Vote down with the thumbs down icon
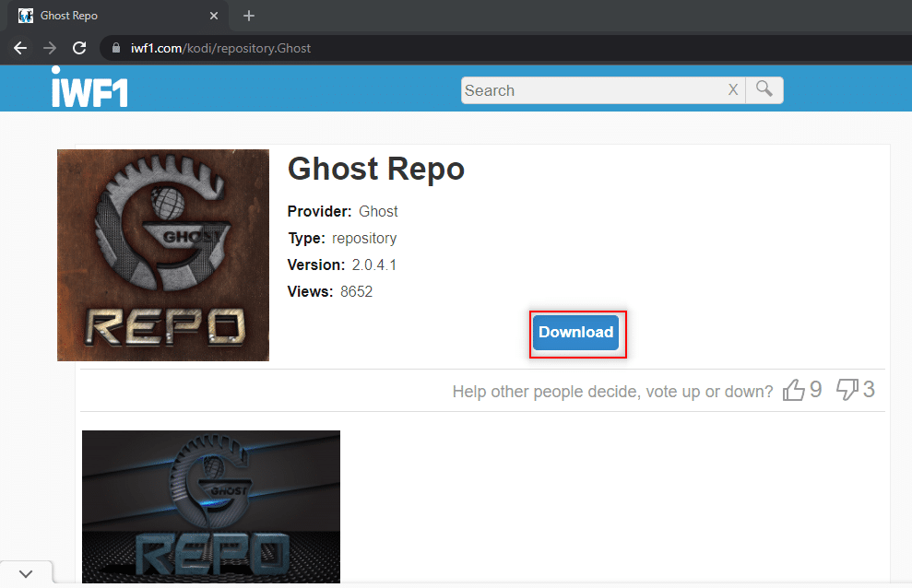The image size is (912, 588). 847,389
